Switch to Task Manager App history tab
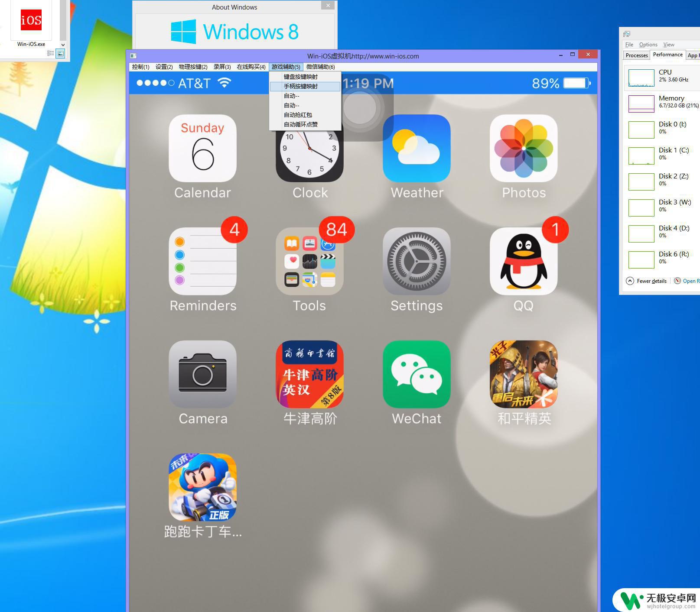Image resolution: width=700 pixels, height=612 pixels. [x=693, y=55]
